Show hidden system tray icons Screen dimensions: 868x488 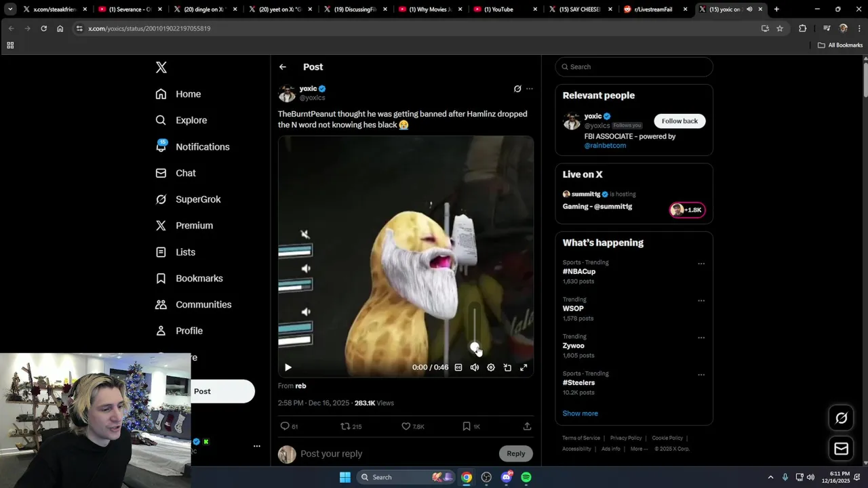point(770,477)
